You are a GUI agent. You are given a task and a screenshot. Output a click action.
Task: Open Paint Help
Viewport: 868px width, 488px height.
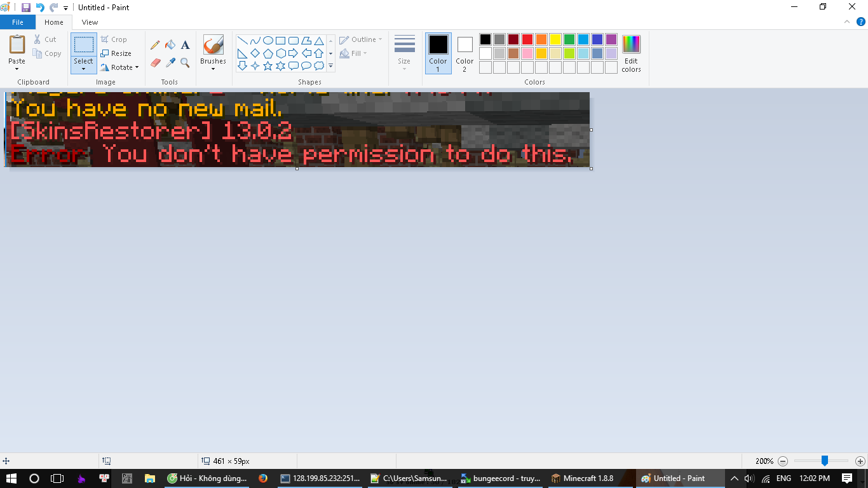[861, 22]
